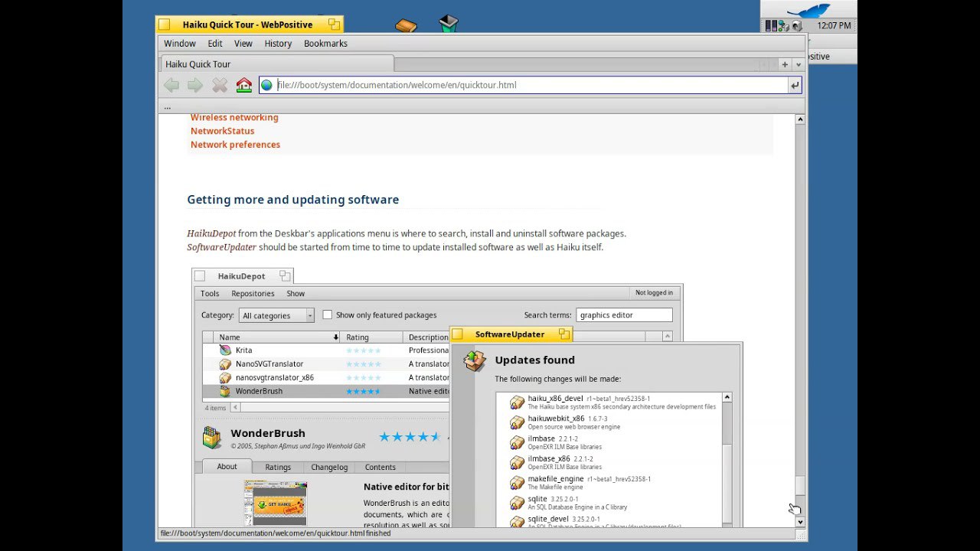Open the tab list dropdown arrow
The image size is (980, 551).
coord(798,64)
